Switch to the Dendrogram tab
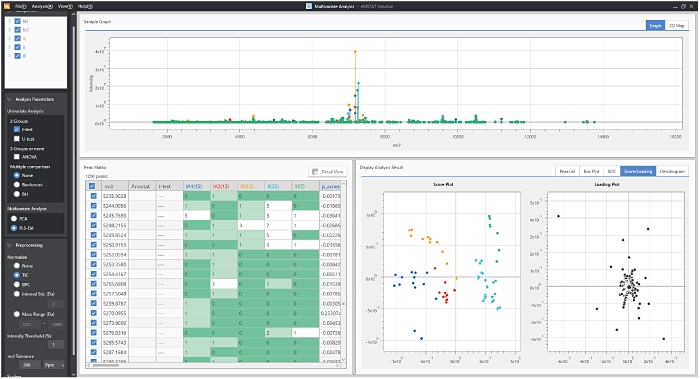This screenshot has width=700, height=379. point(672,171)
